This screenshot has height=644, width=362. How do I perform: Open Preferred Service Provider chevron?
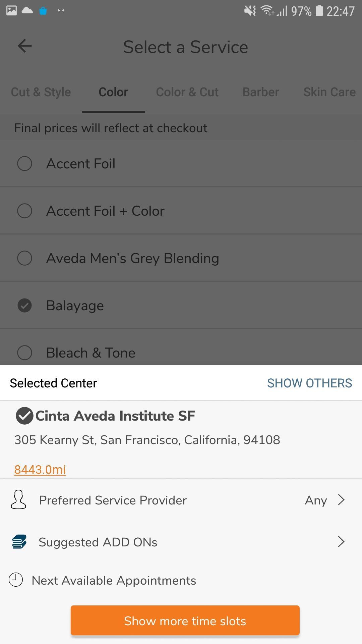(x=341, y=500)
